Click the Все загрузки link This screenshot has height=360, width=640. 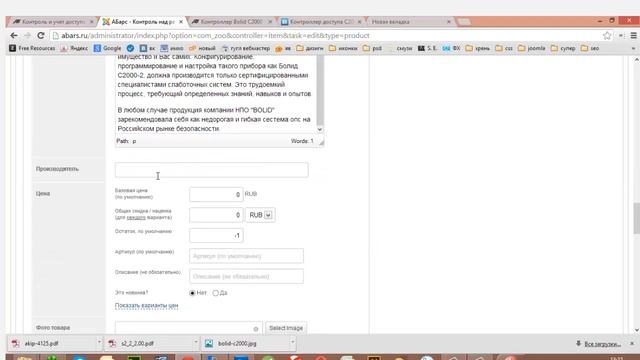coord(602,344)
